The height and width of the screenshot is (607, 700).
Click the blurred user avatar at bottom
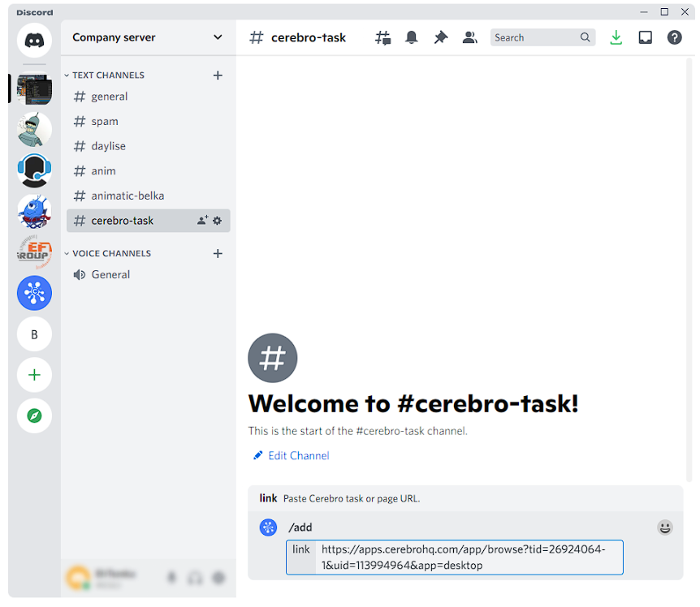pyautogui.click(x=78, y=578)
